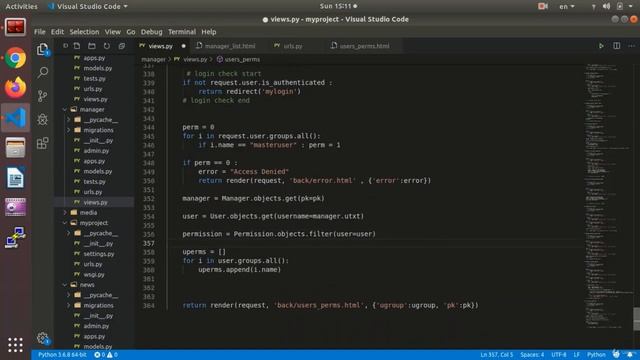Screen dimensions: 640x360
Task: Click Spaces: 4 indentation setting
Action: [532, 355]
